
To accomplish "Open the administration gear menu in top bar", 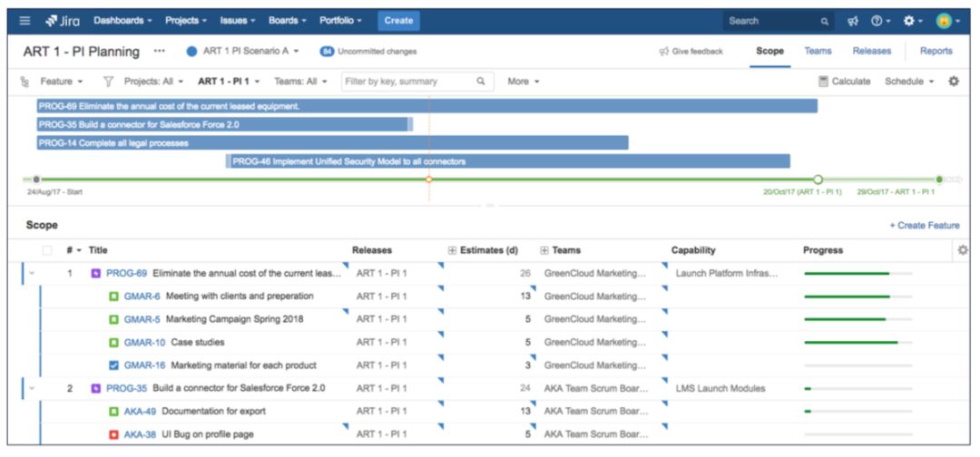I will (913, 21).
